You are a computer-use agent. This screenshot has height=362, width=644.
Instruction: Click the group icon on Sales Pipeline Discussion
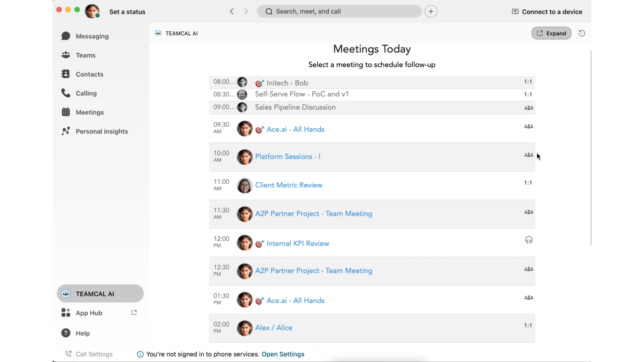529,108
